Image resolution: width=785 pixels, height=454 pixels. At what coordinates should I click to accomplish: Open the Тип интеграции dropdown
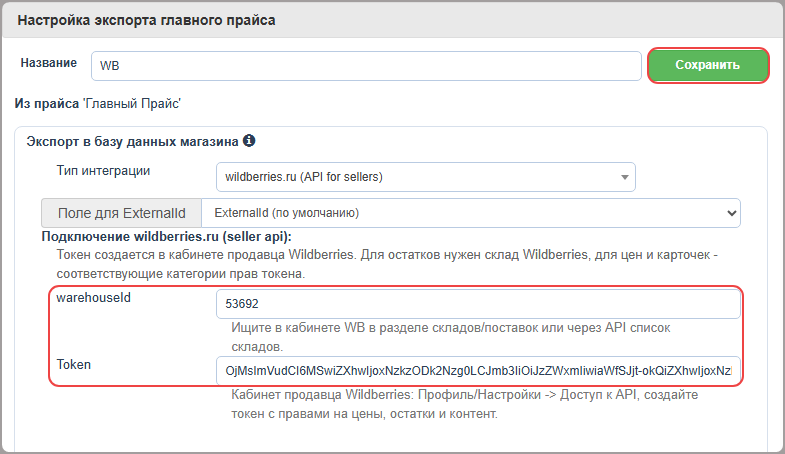coord(426,177)
